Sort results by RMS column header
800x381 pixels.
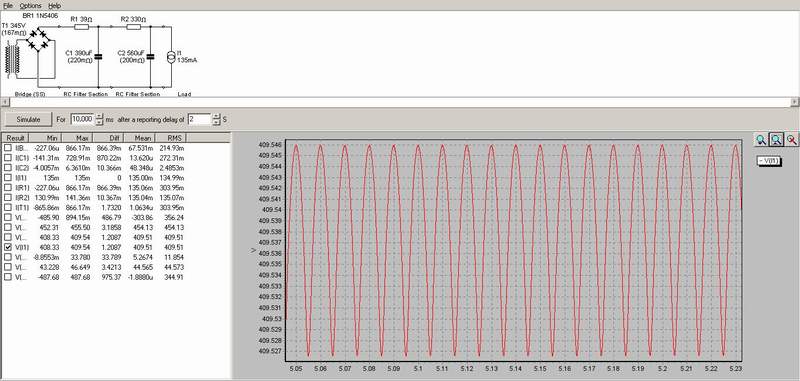coord(171,138)
